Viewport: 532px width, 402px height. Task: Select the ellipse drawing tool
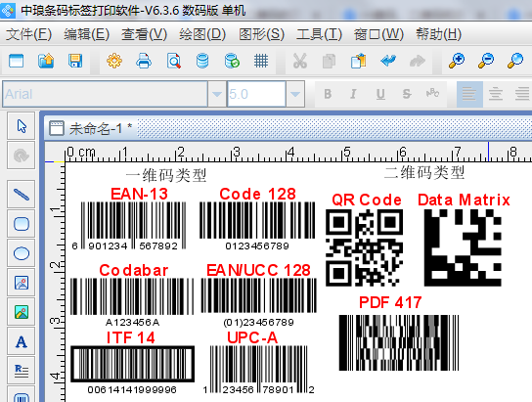click(x=22, y=253)
